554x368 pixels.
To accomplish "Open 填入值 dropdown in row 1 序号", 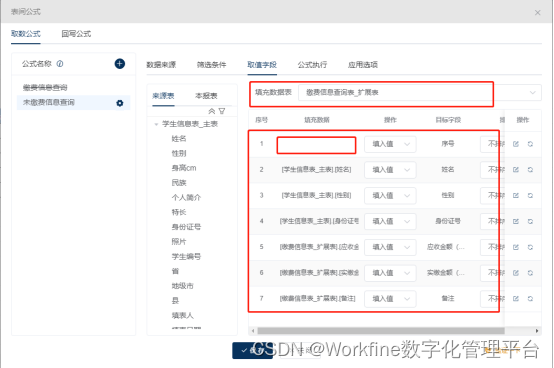I will click(390, 144).
